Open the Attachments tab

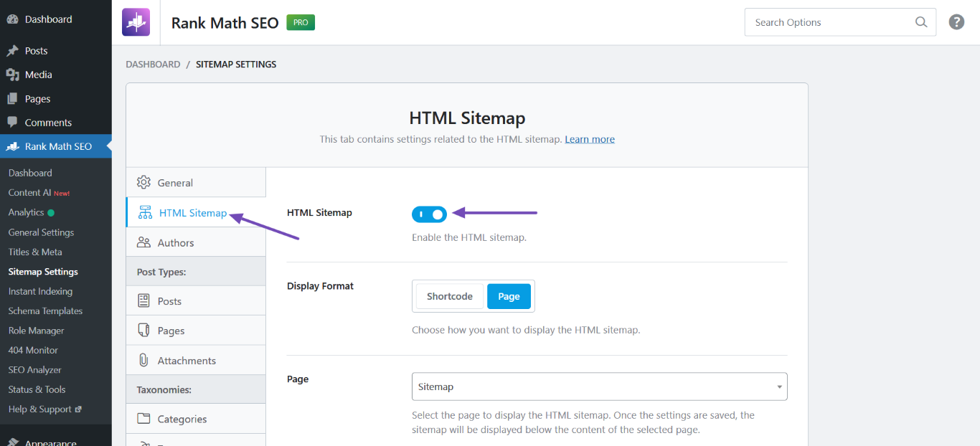pos(196,360)
